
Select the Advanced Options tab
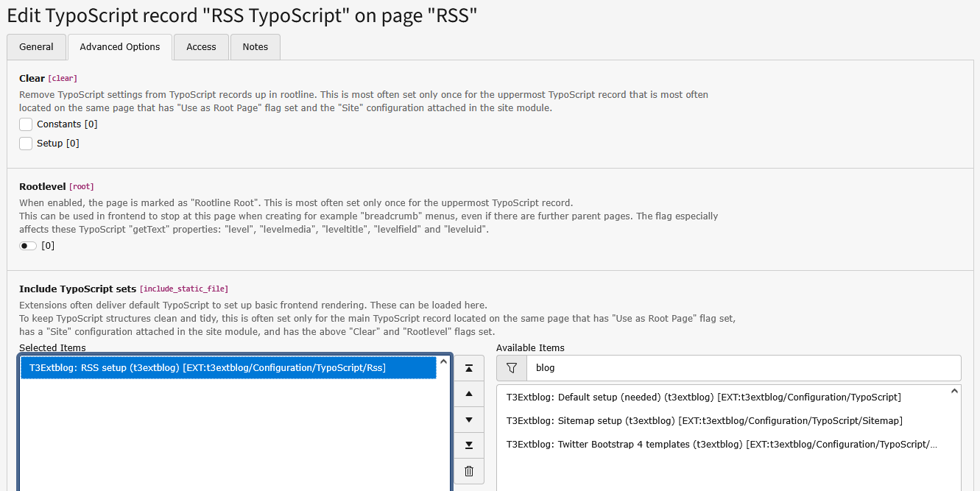coord(120,47)
